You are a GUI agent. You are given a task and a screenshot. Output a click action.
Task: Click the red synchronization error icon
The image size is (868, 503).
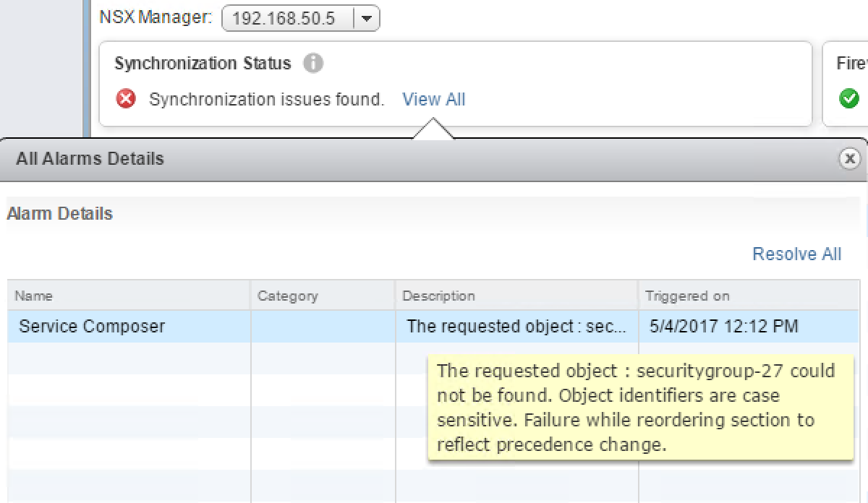[126, 99]
